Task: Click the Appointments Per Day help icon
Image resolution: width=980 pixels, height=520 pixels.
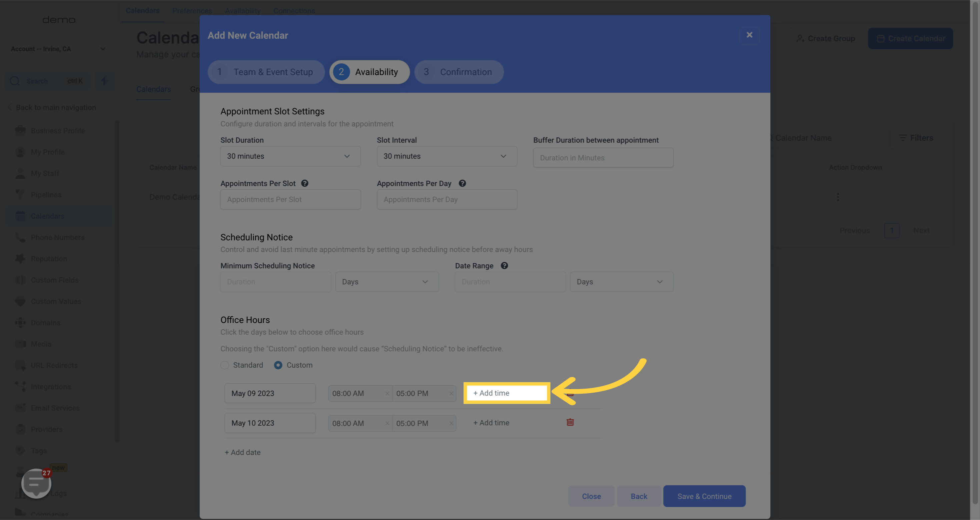Action: point(462,183)
